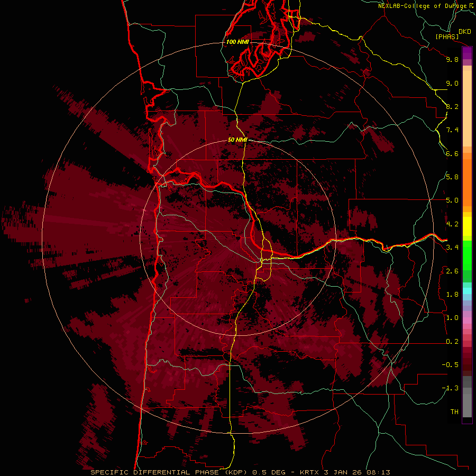Click the 1.0 scale value
This screenshot has width=476, height=476.
(452, 318)
